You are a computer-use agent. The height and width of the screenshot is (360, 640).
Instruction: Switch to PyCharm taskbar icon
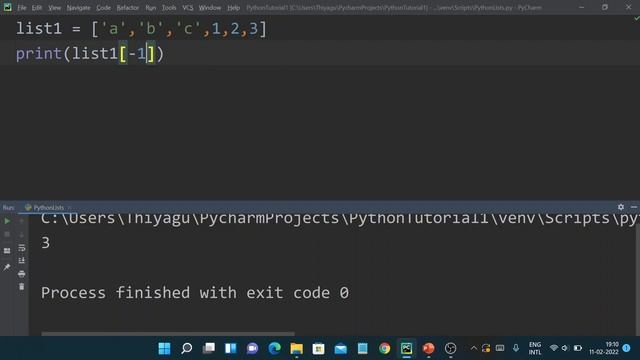coord(407,348)
